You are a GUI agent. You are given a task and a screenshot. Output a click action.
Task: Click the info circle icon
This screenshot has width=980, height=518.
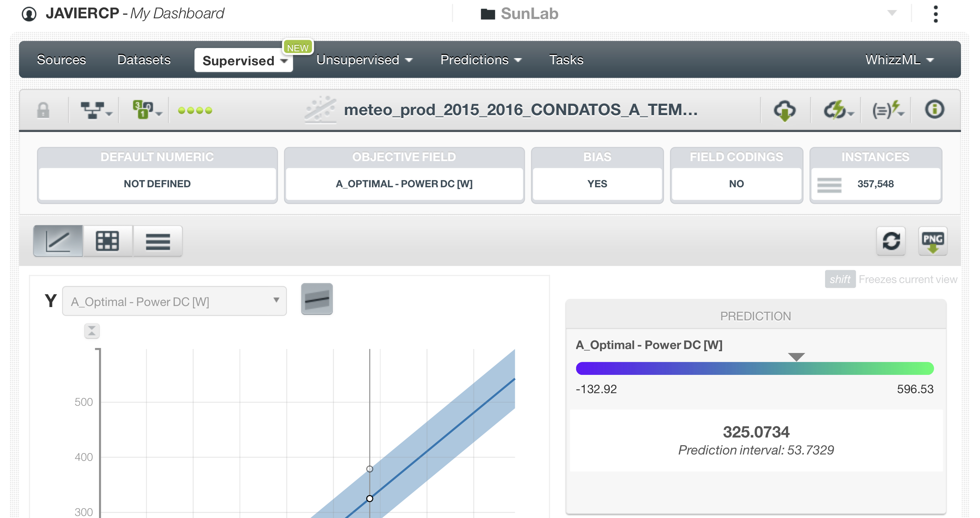[x=934, y=109]
